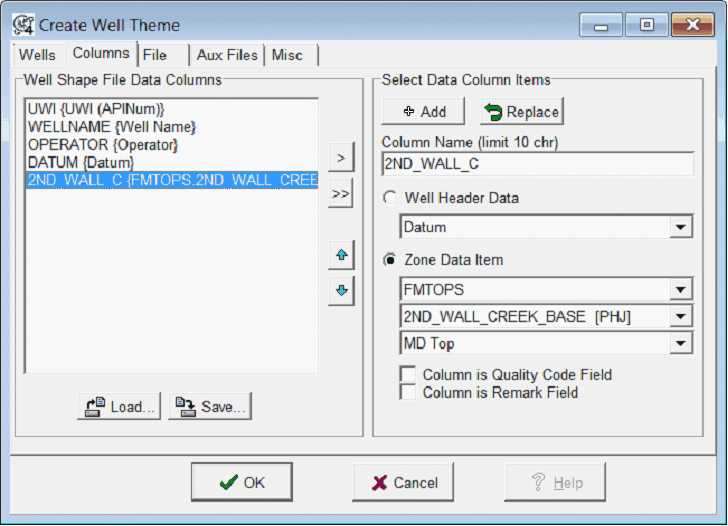Select Well Header Data radio option
The image size is (728, 526).
pos(390,198)
